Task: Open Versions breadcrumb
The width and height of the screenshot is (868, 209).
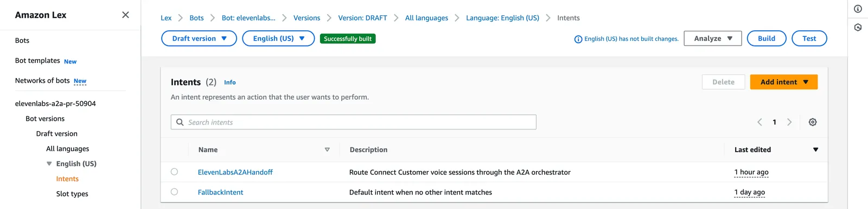Action: click(x=307, y=18)
